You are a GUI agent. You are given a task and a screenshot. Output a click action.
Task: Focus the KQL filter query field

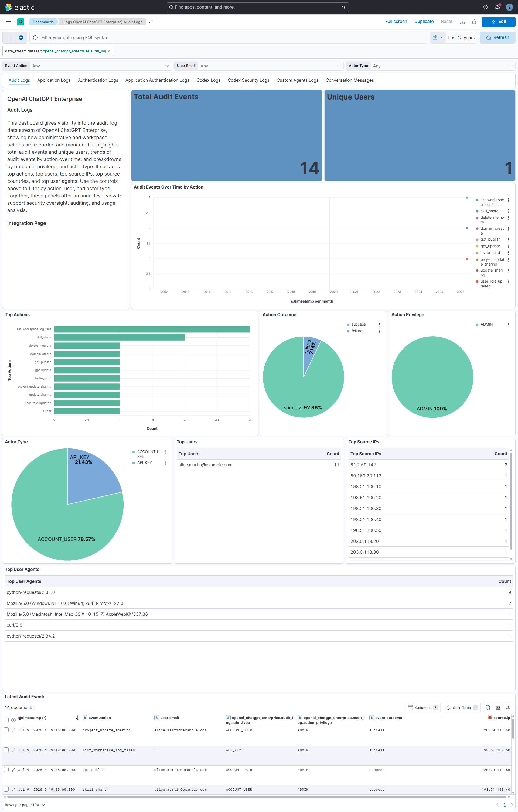click(x=229, y=38)
